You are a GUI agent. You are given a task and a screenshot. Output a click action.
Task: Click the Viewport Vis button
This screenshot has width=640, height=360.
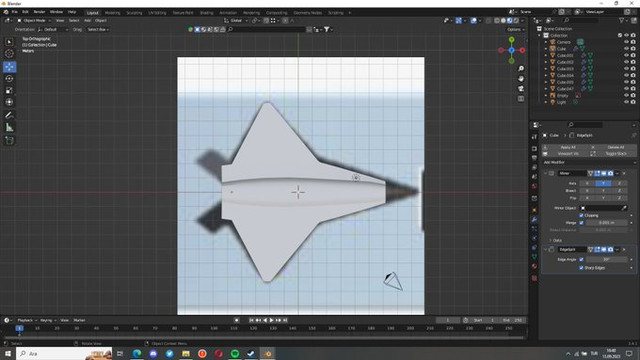(566, 154)
